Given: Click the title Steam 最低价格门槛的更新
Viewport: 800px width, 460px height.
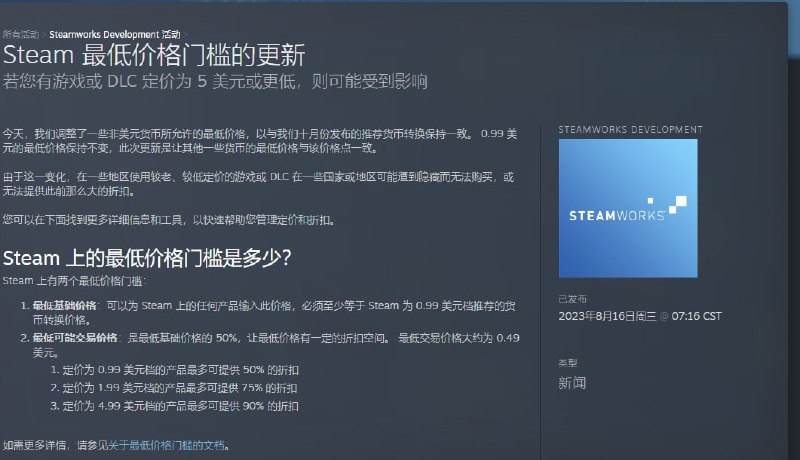Looking at the screenshot, I should pos(154,55).
